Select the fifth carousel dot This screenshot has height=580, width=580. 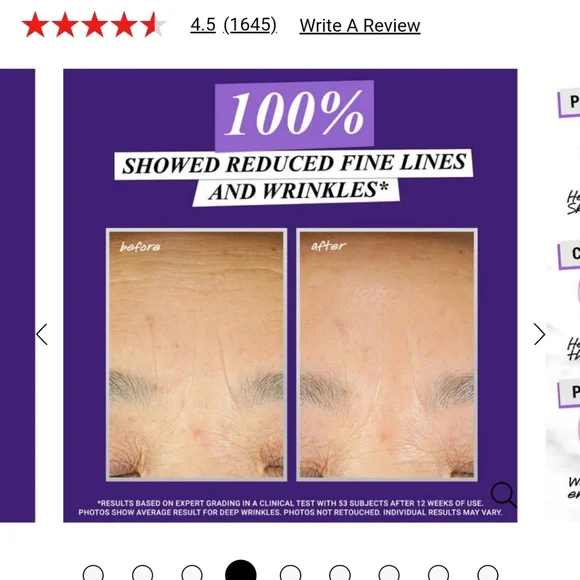point(290,573)
